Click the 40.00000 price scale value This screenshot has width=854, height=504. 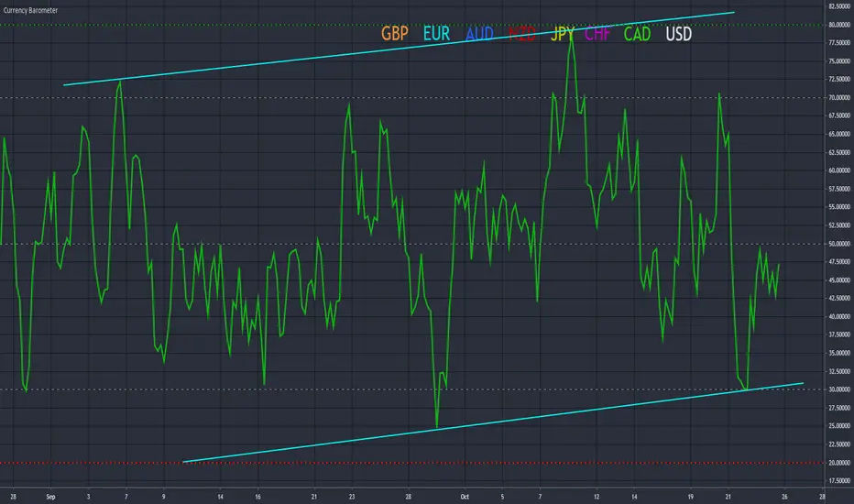point(839,316)
